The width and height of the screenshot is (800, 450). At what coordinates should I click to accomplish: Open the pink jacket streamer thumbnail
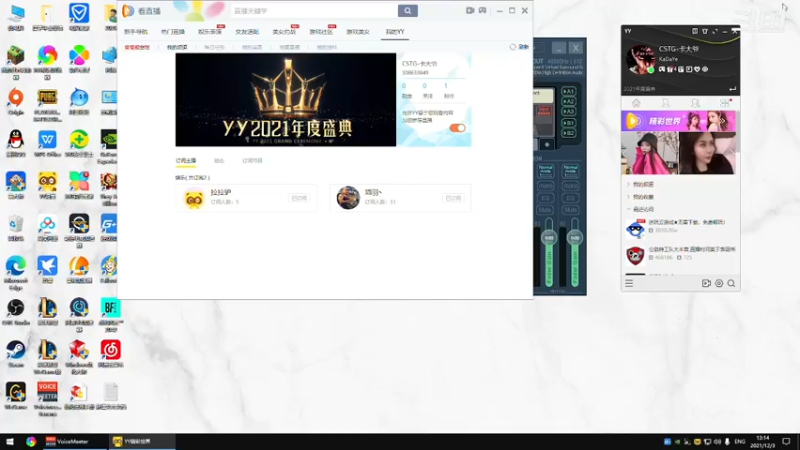650,153
